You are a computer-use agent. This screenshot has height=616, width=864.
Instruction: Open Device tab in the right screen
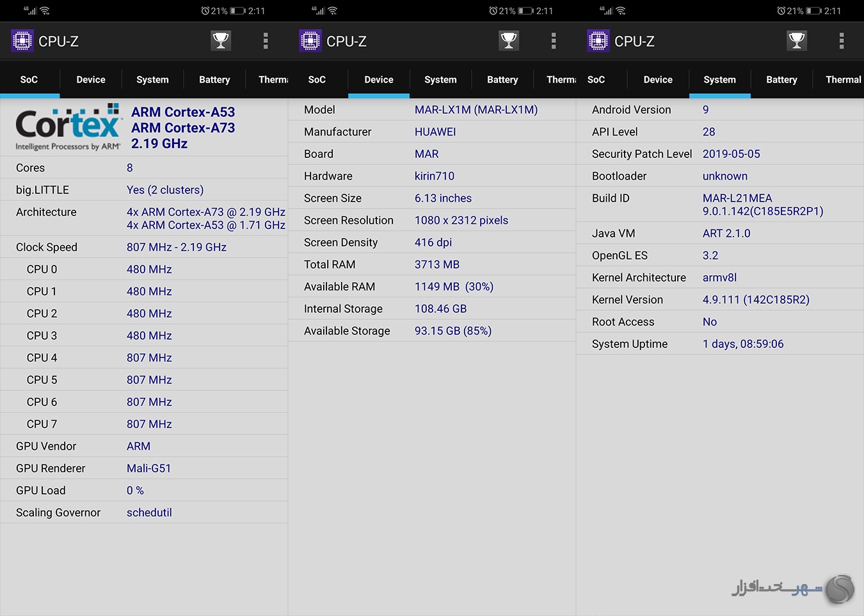pyautogui.click(x=658, y=79)
